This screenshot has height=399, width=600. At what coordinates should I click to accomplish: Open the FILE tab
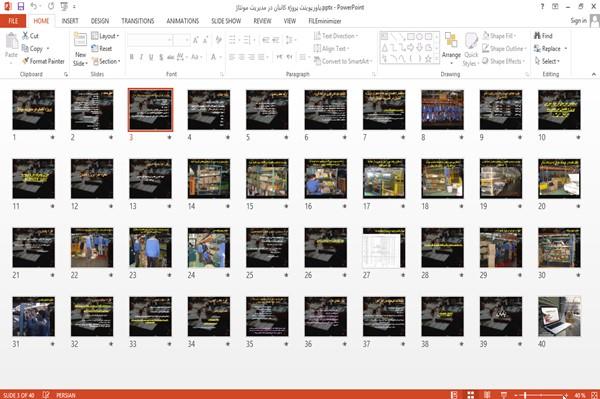tap(13, 21)
